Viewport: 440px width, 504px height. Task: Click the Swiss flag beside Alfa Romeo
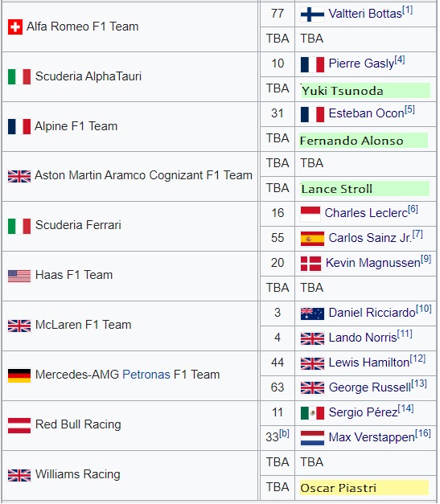(15, 27)
